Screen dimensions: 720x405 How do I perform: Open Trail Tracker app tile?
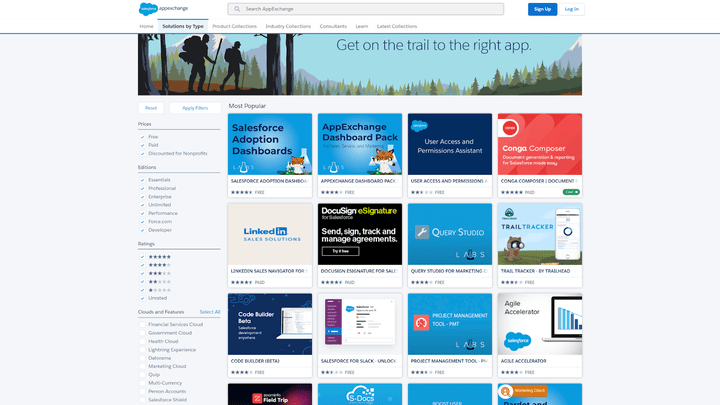(x=540, y=245)
